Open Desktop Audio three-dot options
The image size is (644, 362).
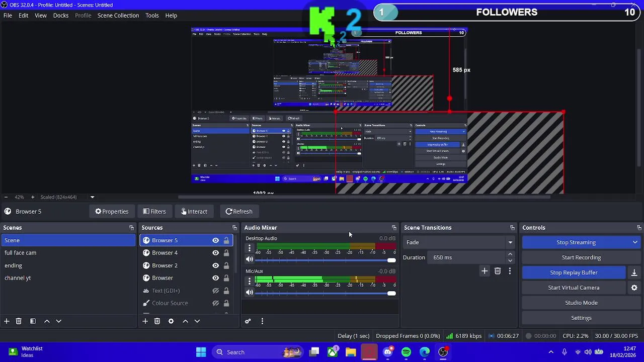tap(250, 248)
